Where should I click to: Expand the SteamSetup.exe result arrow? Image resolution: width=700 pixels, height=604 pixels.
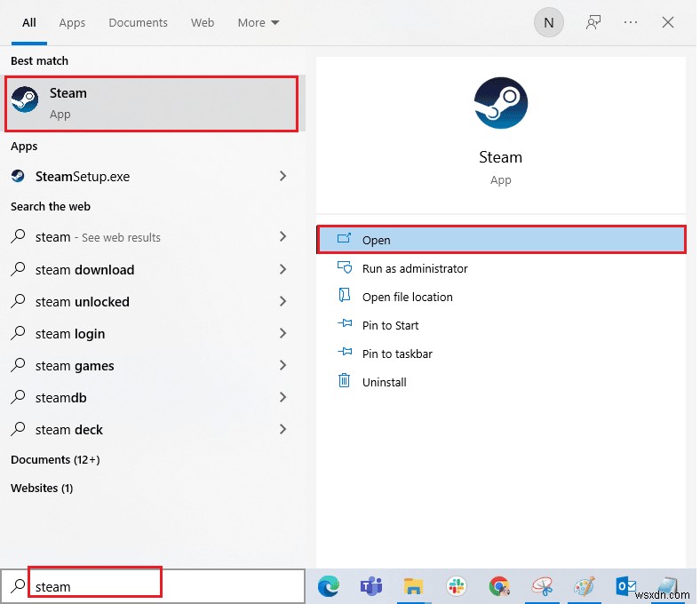click(282, 177)
